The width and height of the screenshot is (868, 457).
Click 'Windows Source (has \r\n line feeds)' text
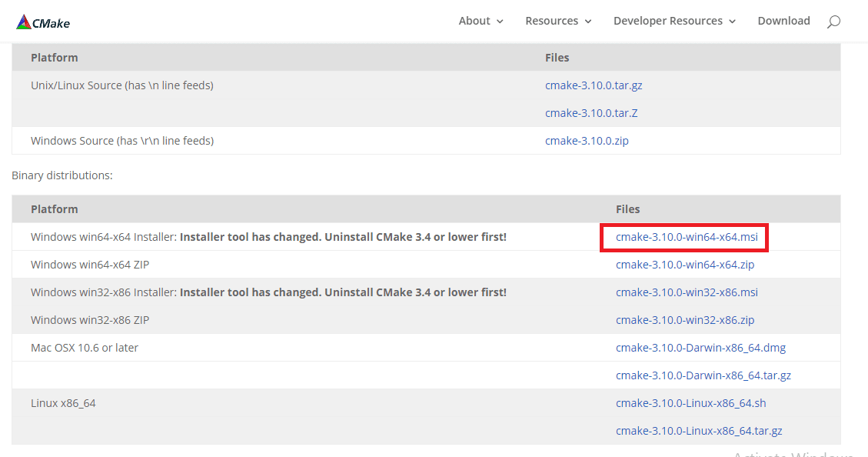[121, 141]
